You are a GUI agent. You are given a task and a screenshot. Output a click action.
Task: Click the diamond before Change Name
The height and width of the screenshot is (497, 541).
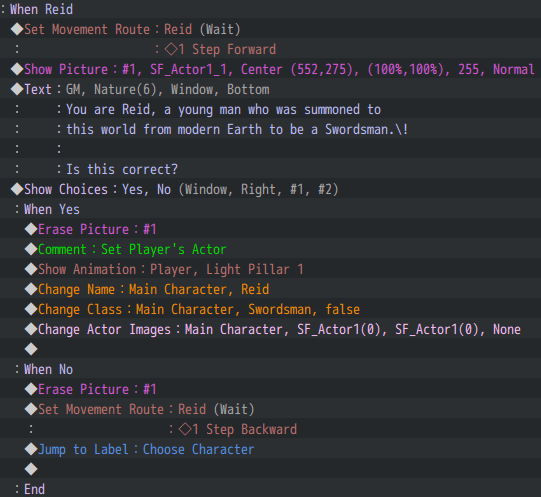[x=31, y=289]
